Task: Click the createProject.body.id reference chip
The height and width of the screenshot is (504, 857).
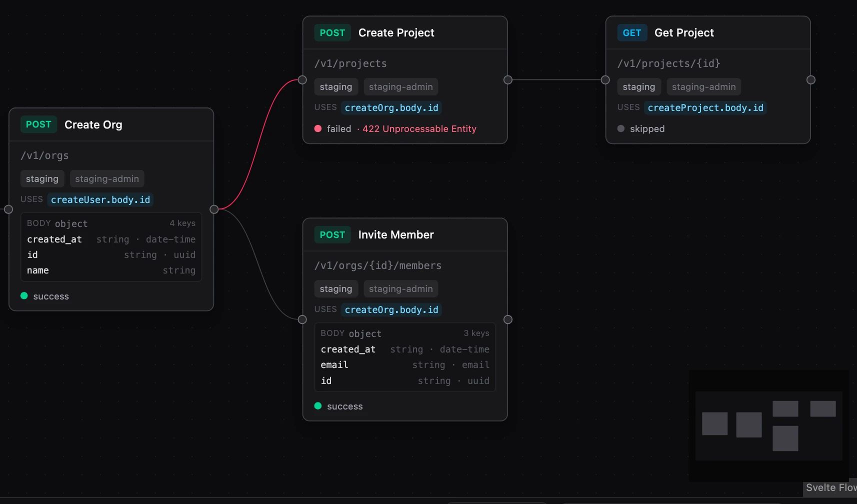Action: point(705,108)
